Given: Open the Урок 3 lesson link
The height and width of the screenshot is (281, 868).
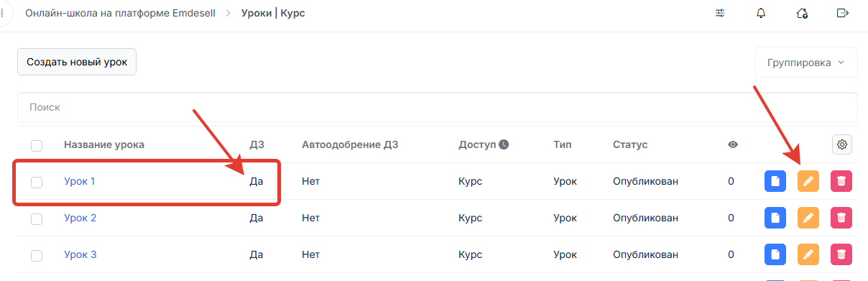Looking at the screenshot, I should tap(80, 254).
